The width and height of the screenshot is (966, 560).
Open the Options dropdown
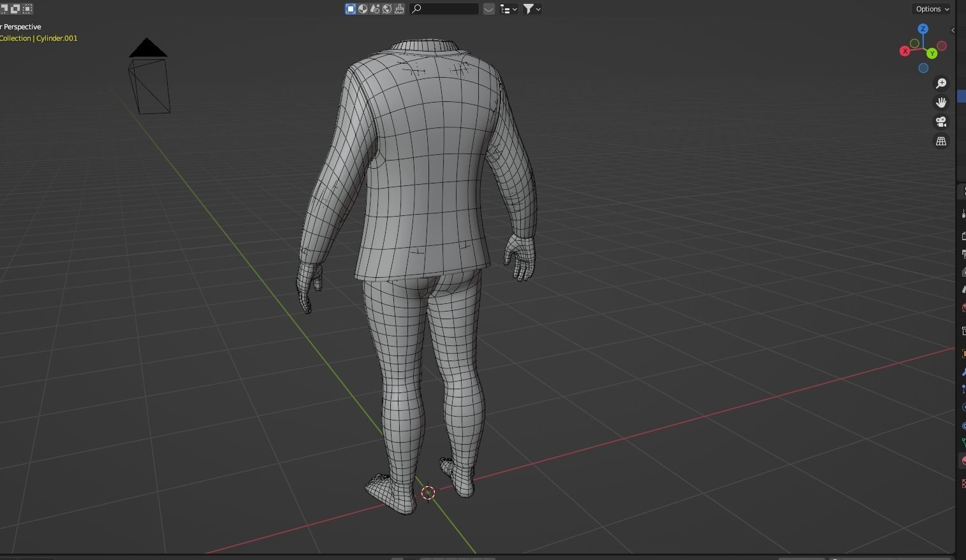pos(932,9)
